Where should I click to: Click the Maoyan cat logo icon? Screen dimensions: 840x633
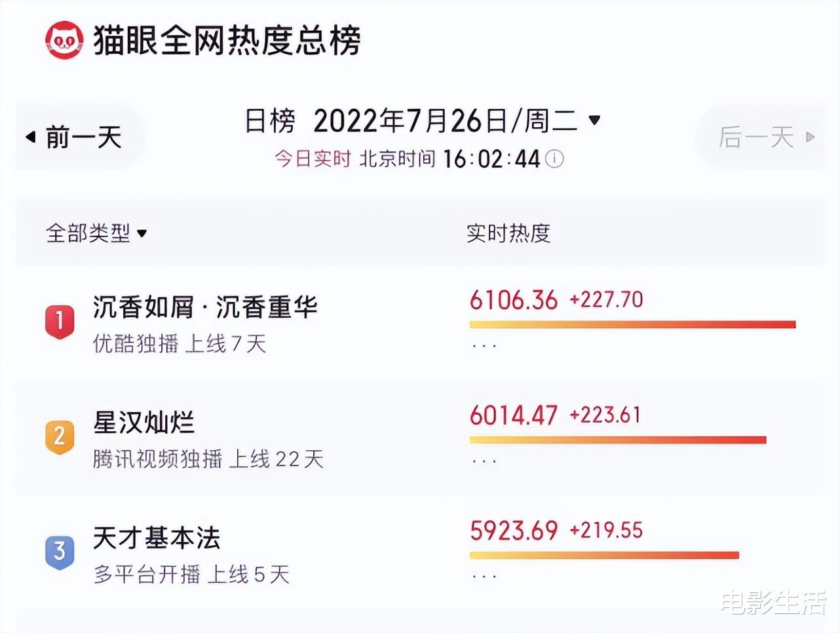pos(64,40)
